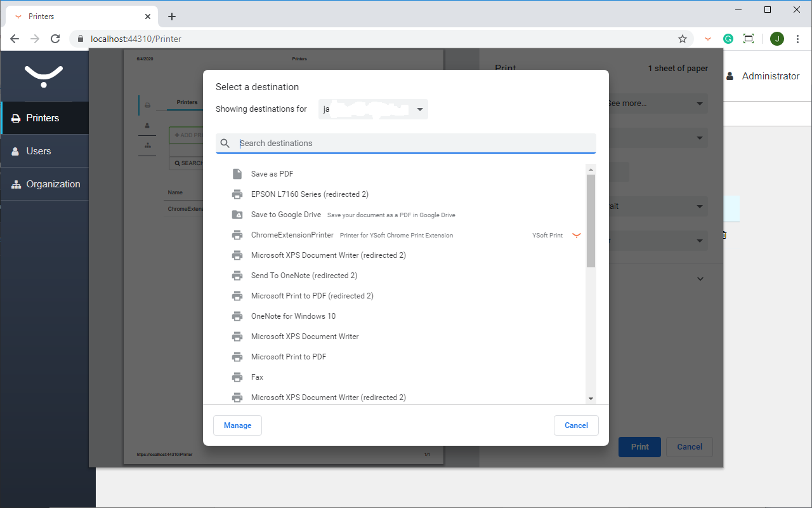The image size is (812, 508).
Task: Click the Manage button
Action: pyautogui.click(x=237, y=425)
